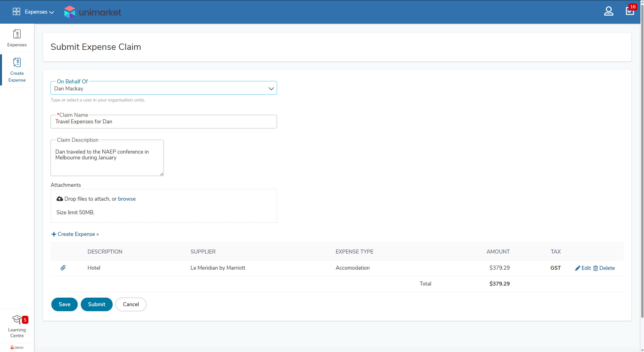Click the paperclip attachment icon on Hotel row

pyautogui.click(x=63, y=268)
